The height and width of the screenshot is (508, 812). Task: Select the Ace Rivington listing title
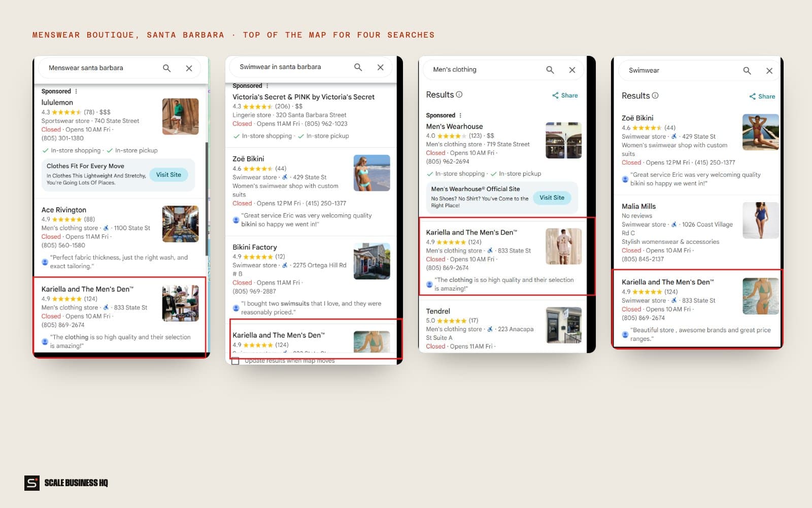click(64, 210)
